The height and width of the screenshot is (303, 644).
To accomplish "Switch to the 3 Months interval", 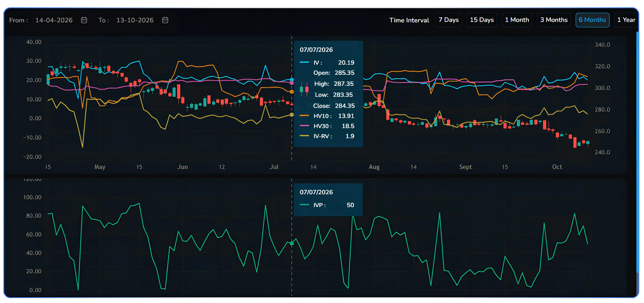I will click(554, 20).
